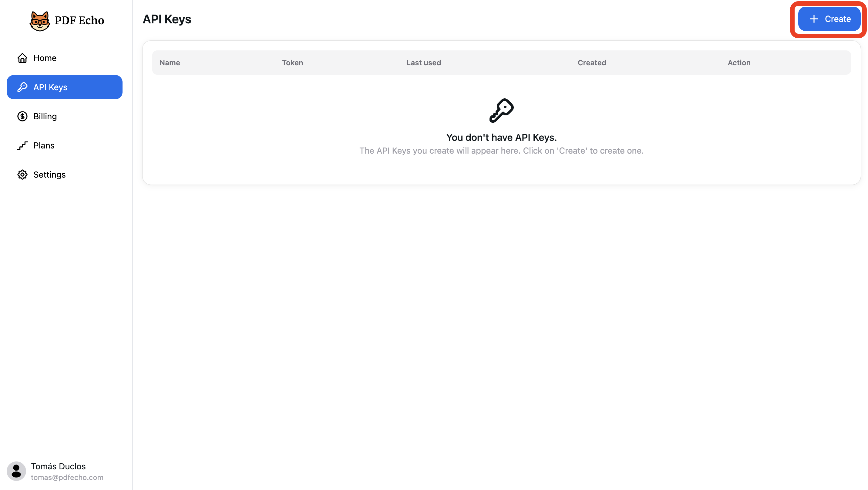The height and width of the screenshot is (490, 868).
Task: Click the user avatar icon
Action: (x=16, y=471)
